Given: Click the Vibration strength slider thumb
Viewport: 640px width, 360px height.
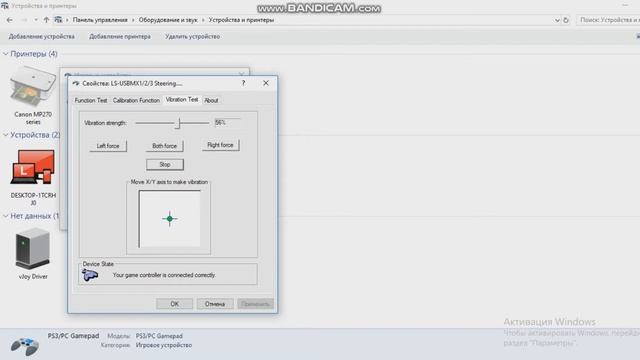Looking at the screenshot, I should coord(178,123).
